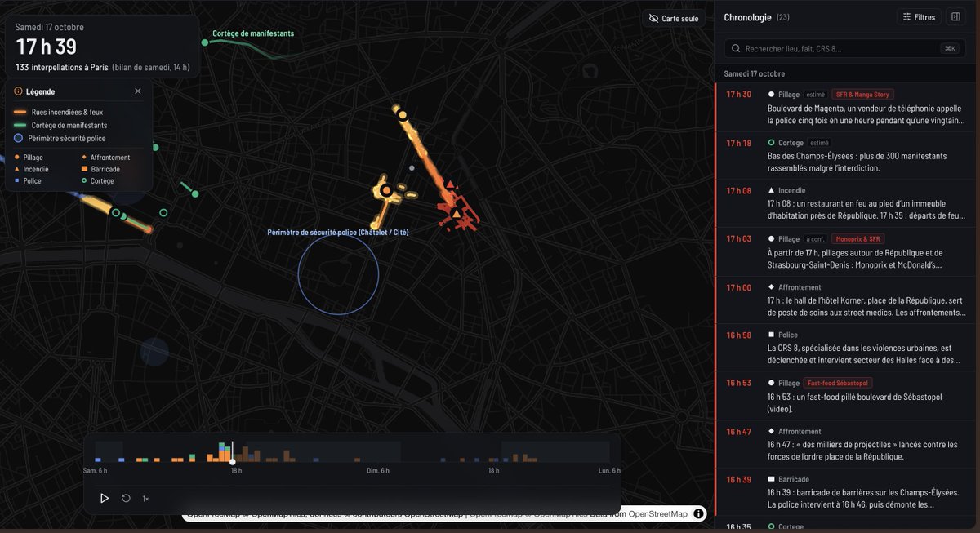Click the Monoprix & SFR tag
Viewport: 980px width, 533px height.
click(857, 239)
